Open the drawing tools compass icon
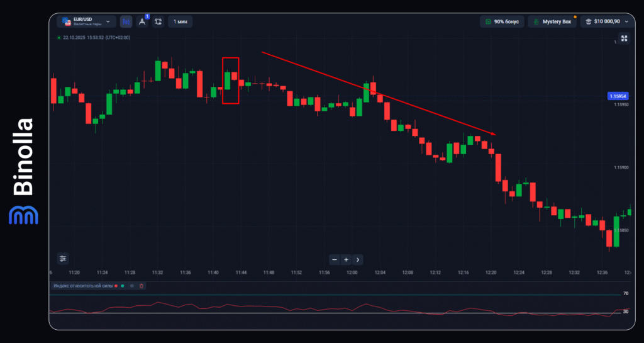Image resolution: width=644 pixels, height=343 pixels. click(142, 21)
